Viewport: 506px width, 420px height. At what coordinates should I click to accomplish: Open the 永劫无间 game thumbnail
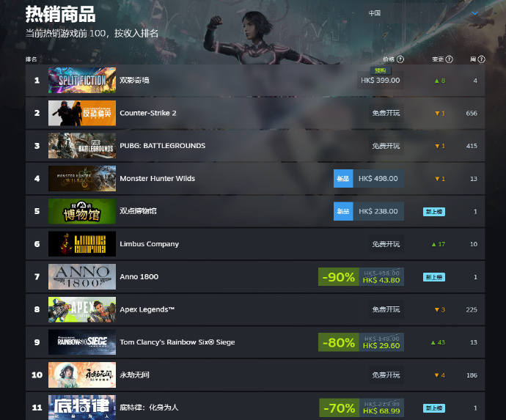(x=82, y=375)
